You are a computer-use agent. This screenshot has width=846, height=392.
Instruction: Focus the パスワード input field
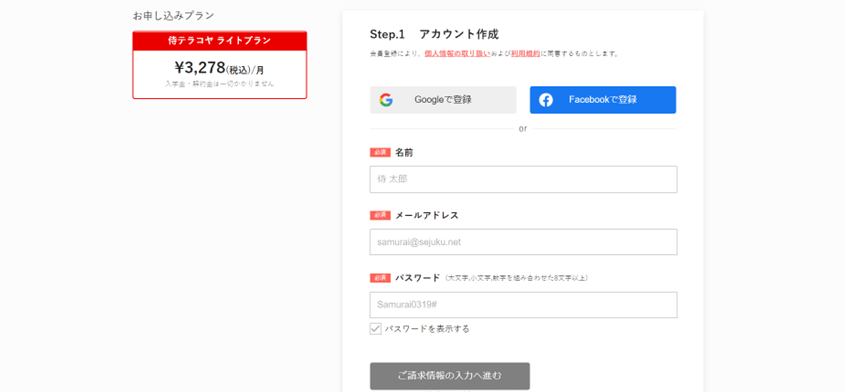(x=523, y=305)
